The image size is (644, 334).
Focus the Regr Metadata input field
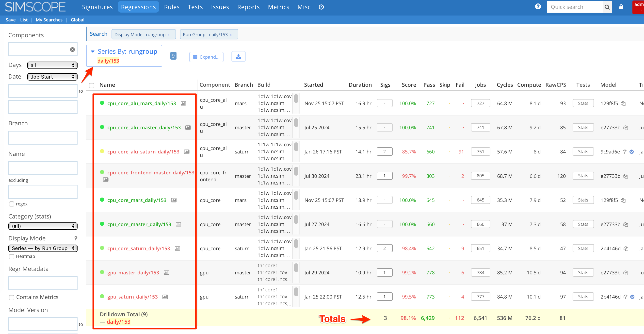tap(43, 283)
